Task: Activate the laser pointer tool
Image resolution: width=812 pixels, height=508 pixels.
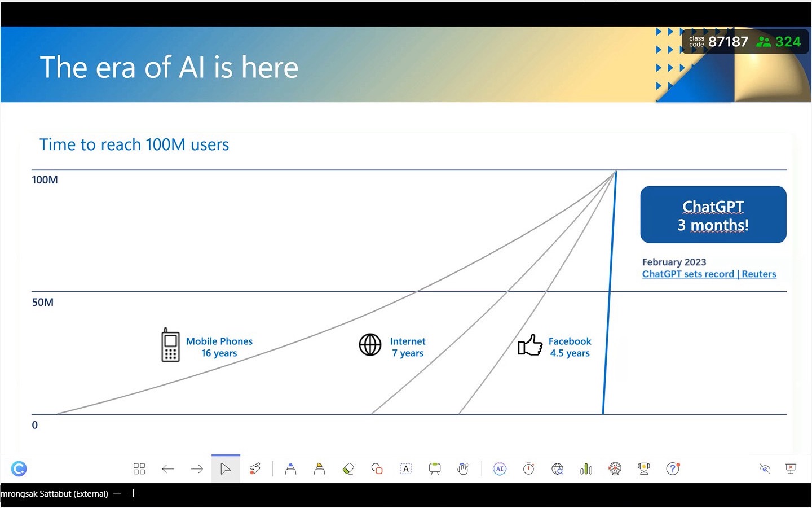Action: (255, 468)
